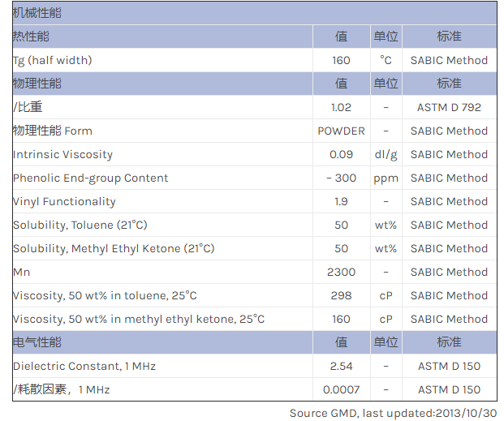Click the ppm unit cell
This screenshot has height=421, width=504.
[x=386, y=178]
